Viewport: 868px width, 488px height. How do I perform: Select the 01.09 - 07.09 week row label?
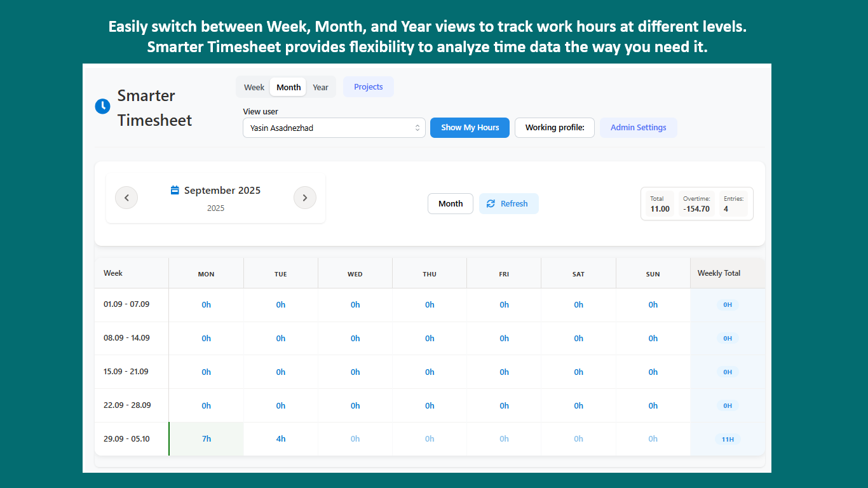point(126,304)
